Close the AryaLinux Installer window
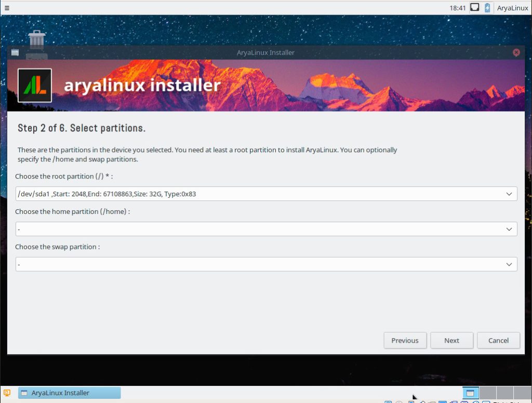The width and height of the screenshot is (532, 403). tap(516, 52)
